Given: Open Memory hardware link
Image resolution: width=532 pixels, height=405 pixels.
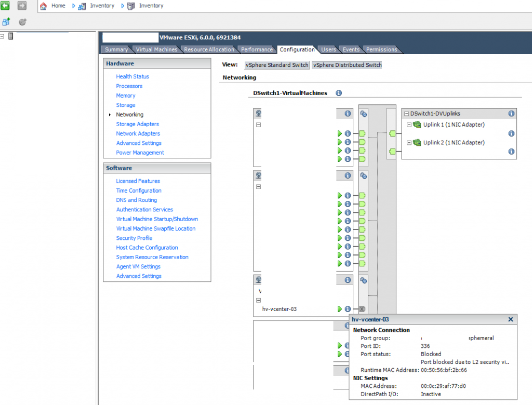Looking at the screenshot, I should coord(126,96).
